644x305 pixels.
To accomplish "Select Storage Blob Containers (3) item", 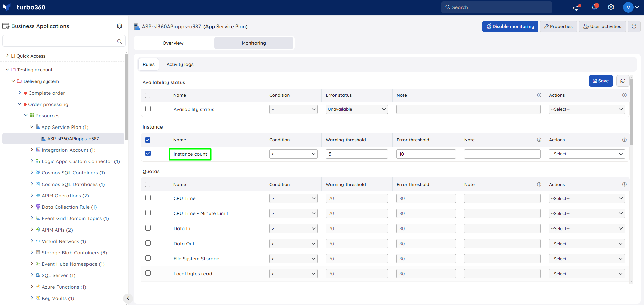I will click(75, 253).
